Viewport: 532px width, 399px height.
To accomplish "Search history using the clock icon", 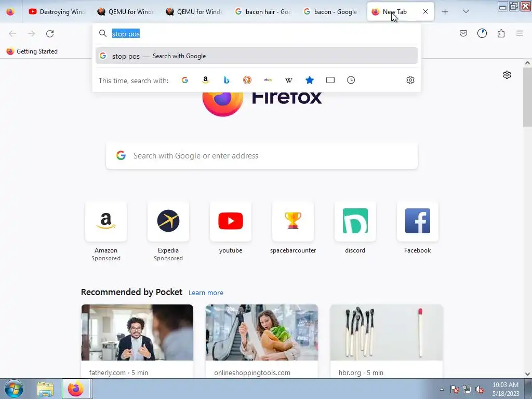I will 351,80.
